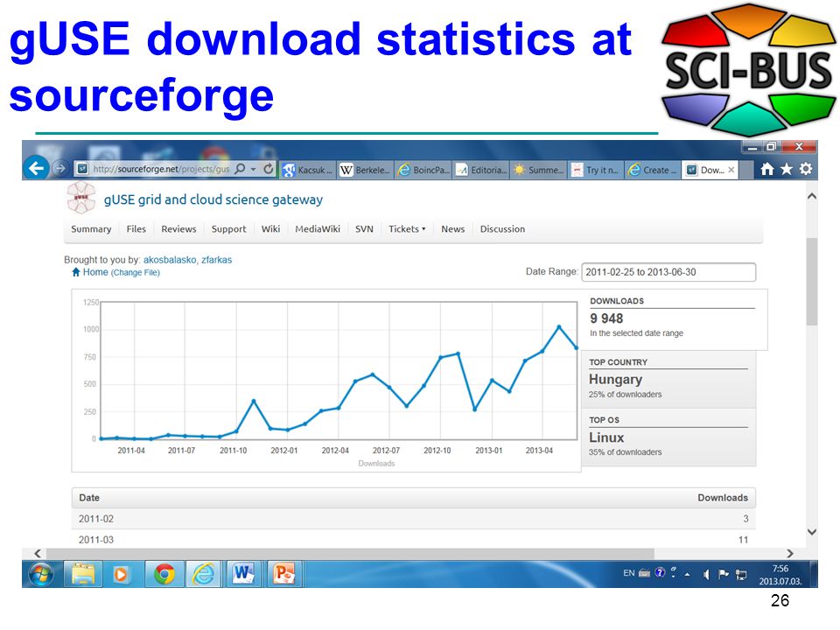
Task: Open zfarkas profile link
Action: tap(216, 260)
